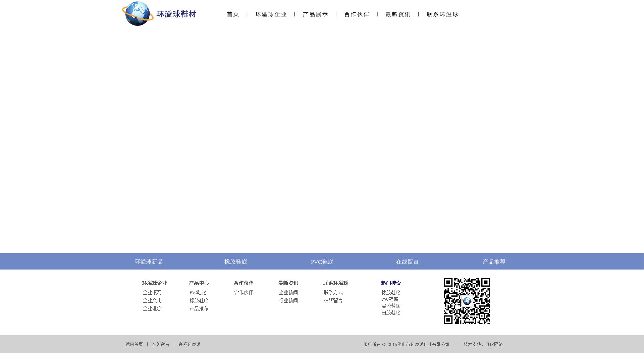Open the 企业概况 footer link

point(152,293)
